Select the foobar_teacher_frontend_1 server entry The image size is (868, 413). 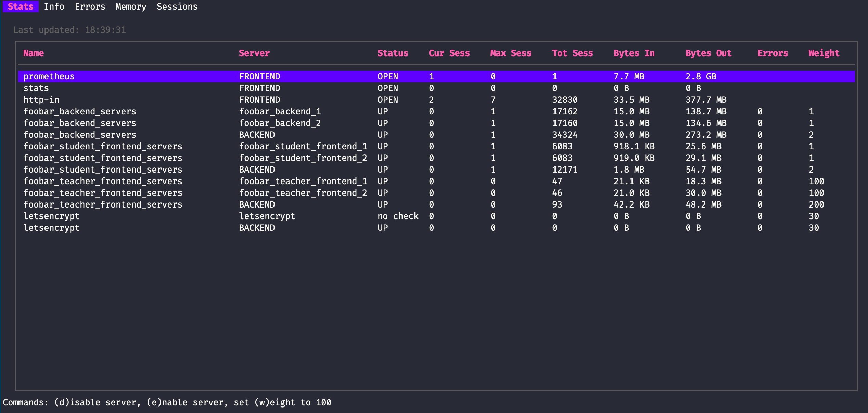303,181
